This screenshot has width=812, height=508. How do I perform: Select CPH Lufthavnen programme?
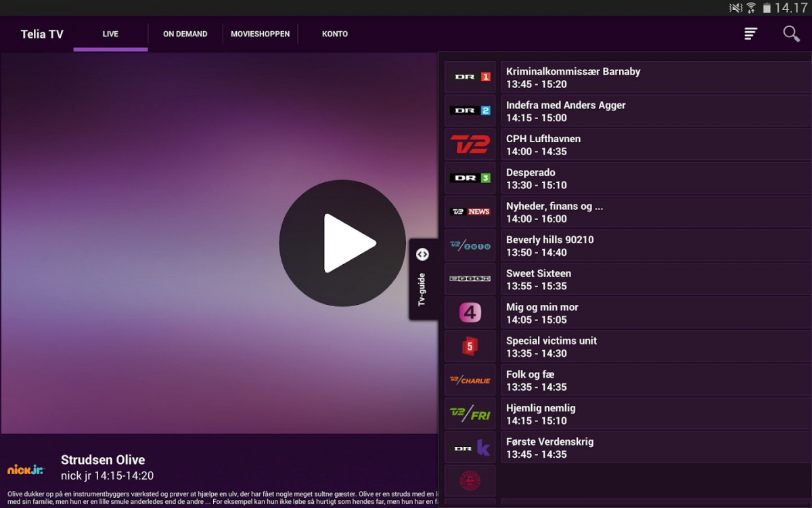(x=655, y=144)
